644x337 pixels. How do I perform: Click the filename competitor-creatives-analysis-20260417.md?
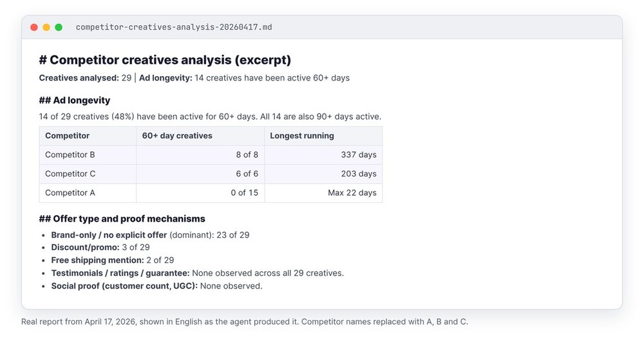[174, 27]
